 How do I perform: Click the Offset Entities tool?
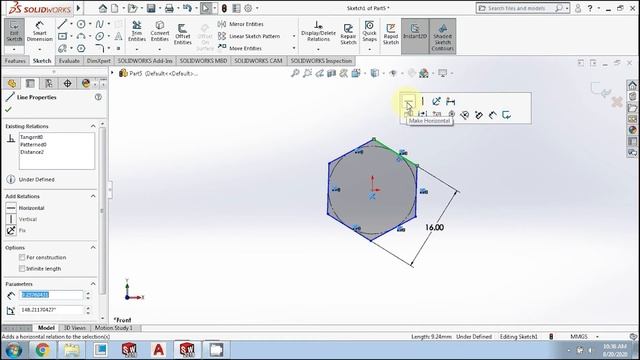point(182,34)
